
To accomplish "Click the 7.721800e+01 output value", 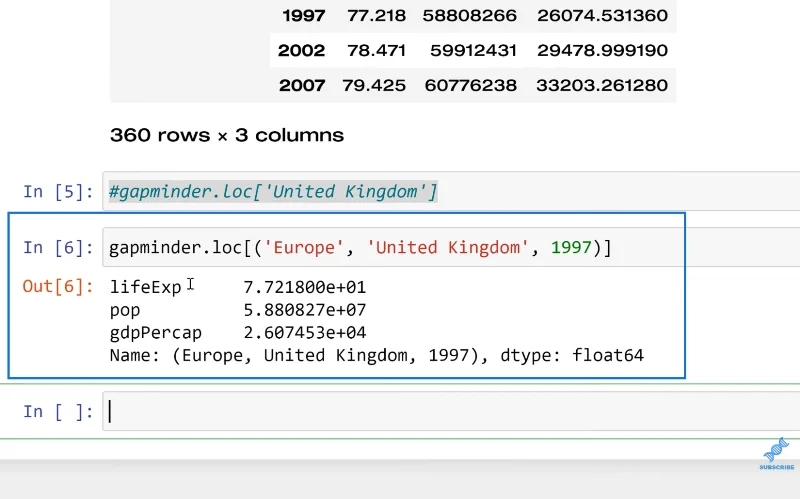I will coord(305,287).
